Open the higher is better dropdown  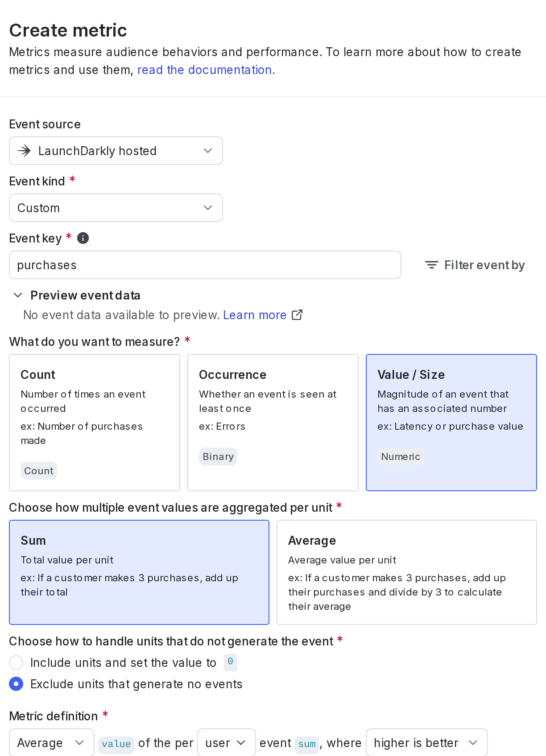pos(427,743)
